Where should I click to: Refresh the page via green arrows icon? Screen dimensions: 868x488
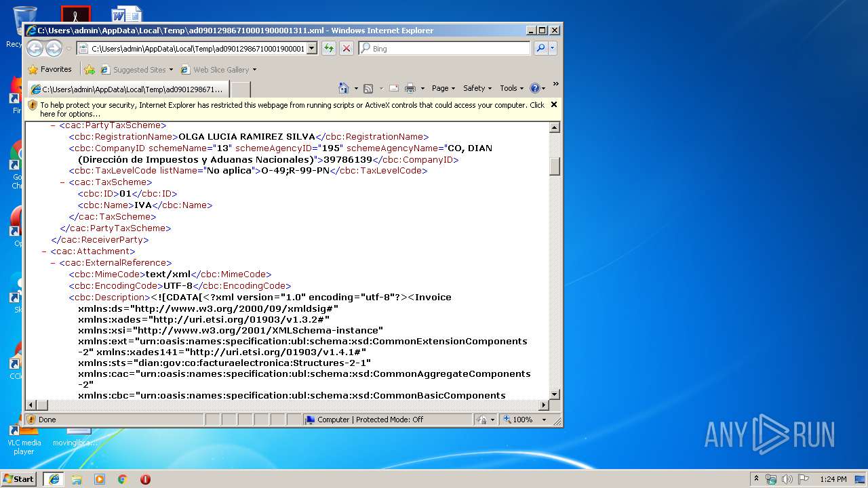coord(329,48)
